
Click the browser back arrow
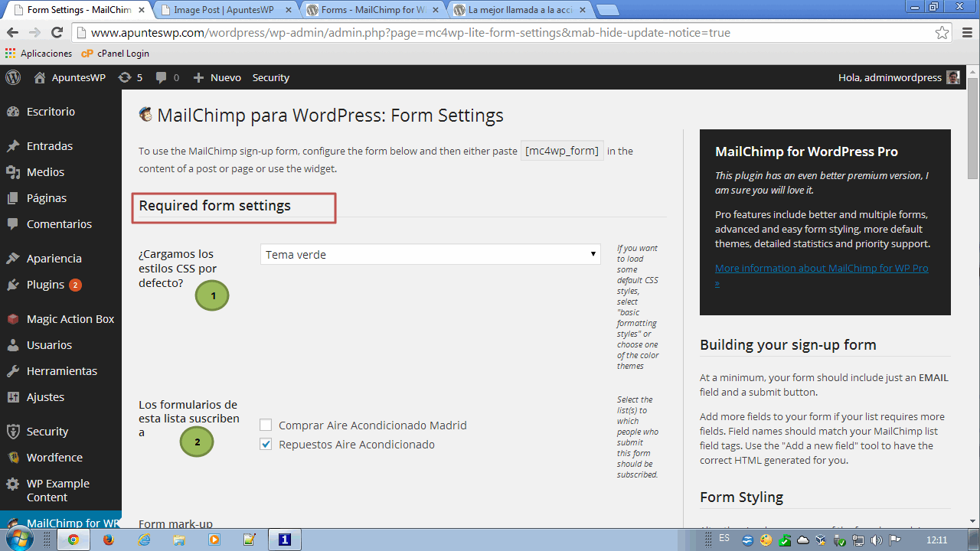tap(12, 33)
